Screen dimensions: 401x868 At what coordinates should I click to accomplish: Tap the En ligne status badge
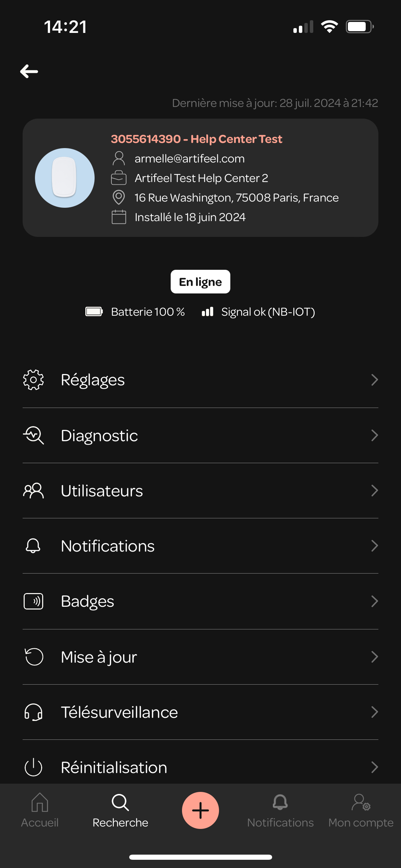click(200, 281)
